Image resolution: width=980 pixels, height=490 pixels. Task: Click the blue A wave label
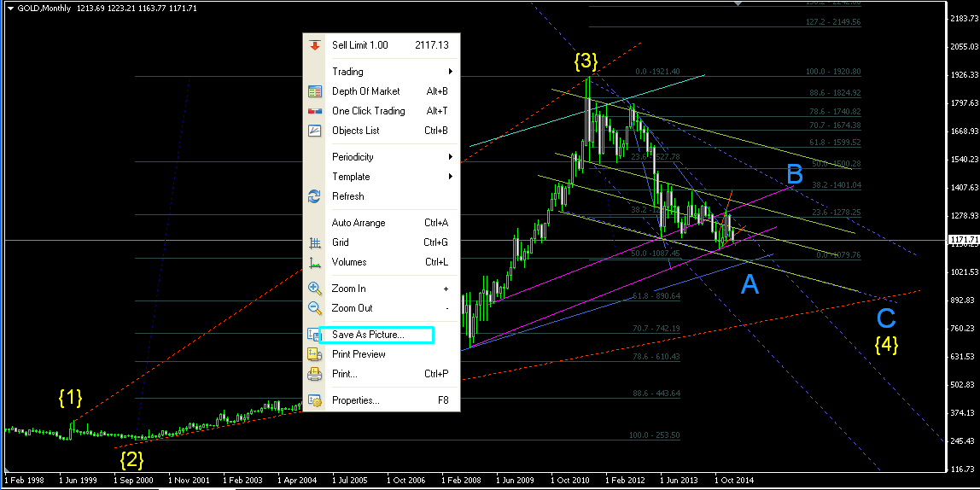(750, 285)
